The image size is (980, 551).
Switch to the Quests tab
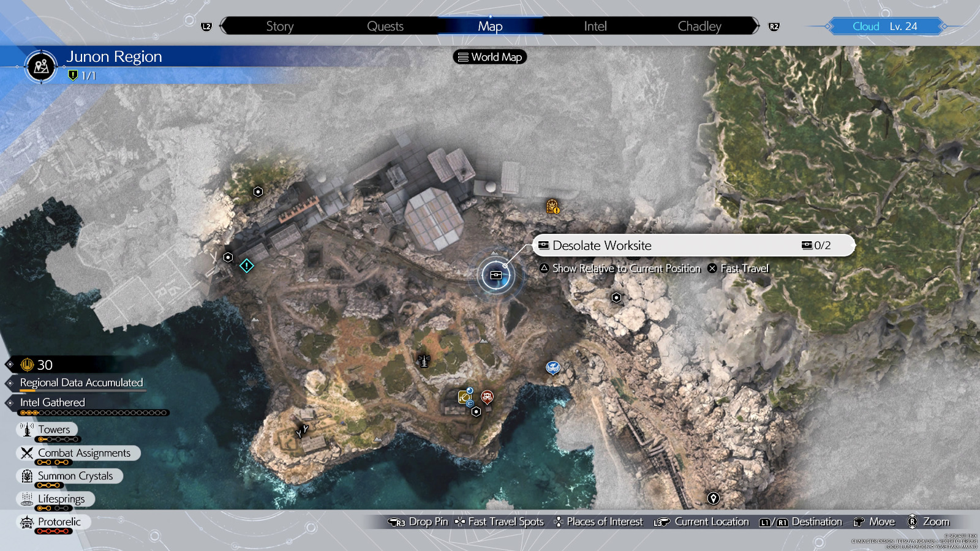pyautogui.click(x=385, y=26)
